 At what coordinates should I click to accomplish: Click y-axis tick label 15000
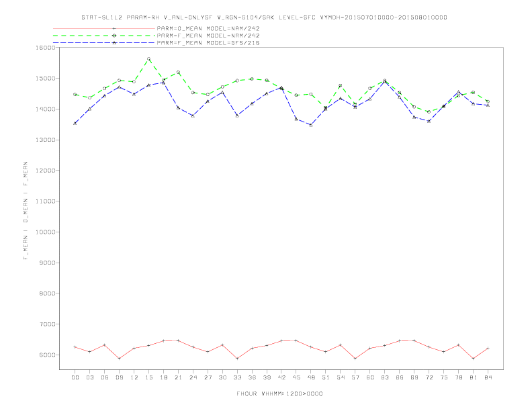[45, 79]
